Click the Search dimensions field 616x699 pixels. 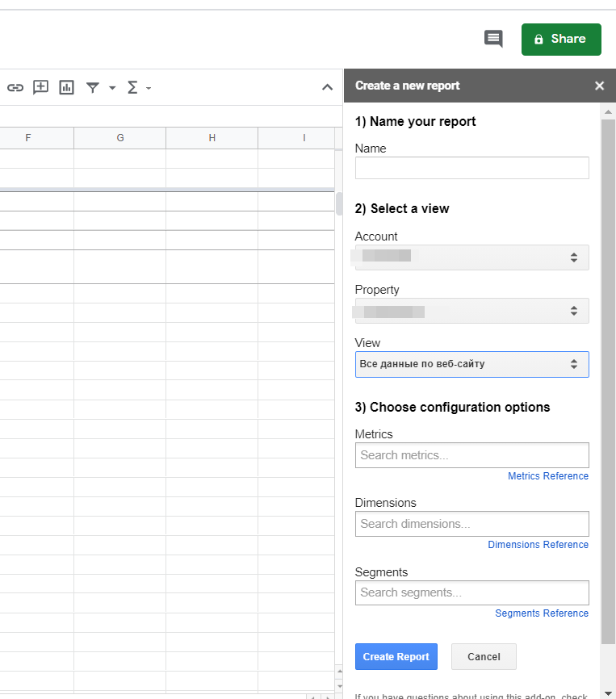click(x=472, y=524)
